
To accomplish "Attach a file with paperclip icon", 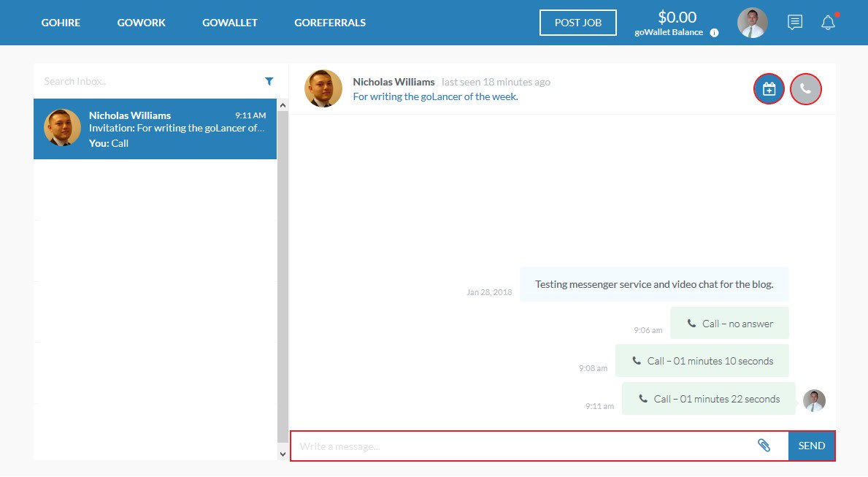I will 764,446.
